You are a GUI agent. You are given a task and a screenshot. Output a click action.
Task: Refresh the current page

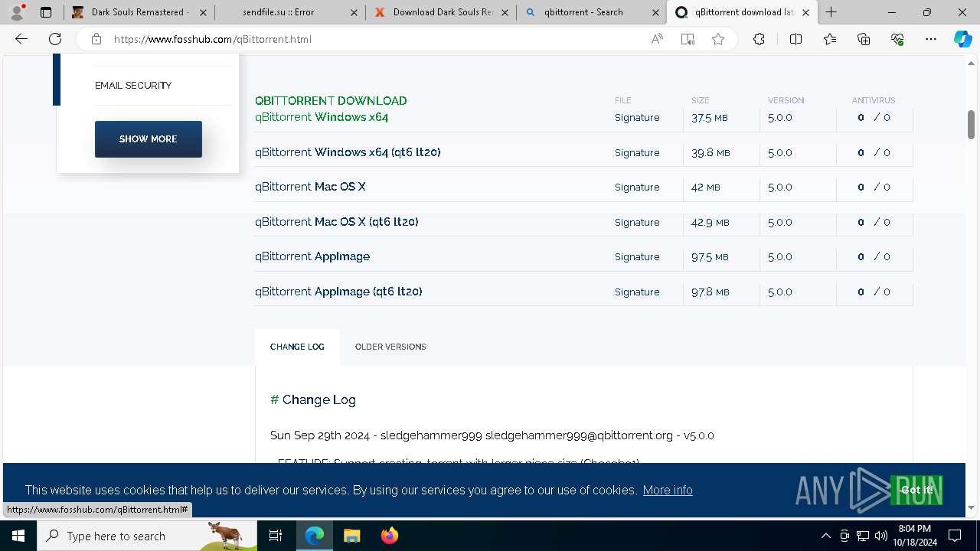[55, 39]
